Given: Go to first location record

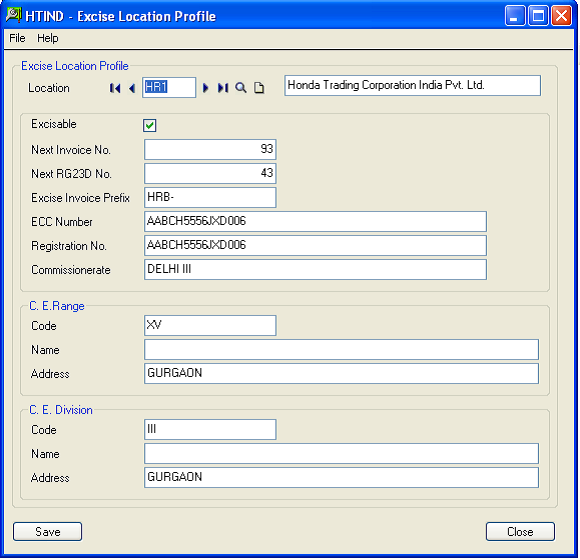Looking at the screenshot, I should [x=115, y=88].
